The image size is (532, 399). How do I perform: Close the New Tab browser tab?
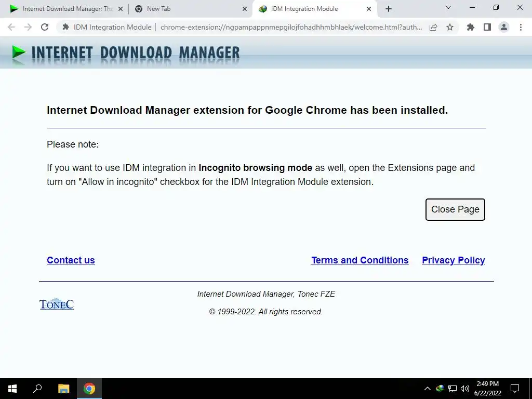pyautogui.click(x=245, y=9)
